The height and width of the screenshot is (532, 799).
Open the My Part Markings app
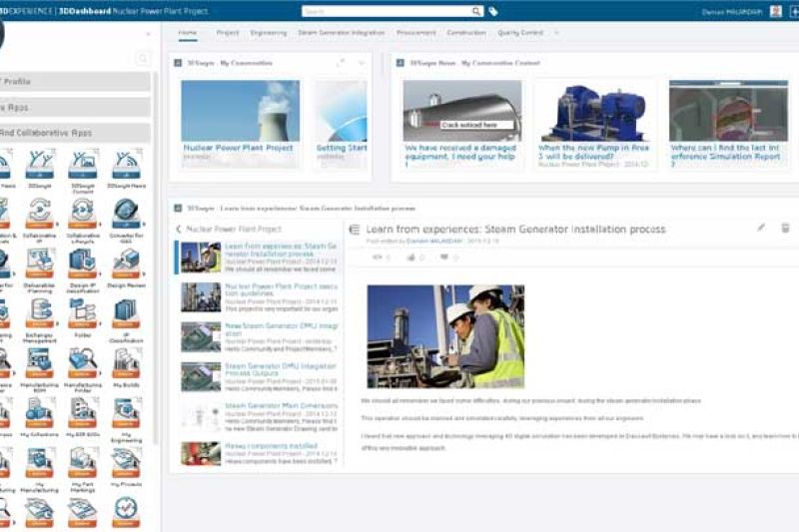83,462
